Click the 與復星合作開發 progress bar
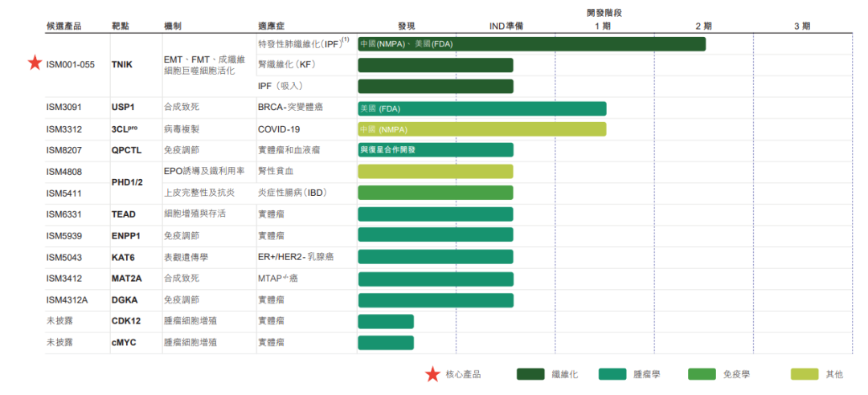 tap(435, 150)
